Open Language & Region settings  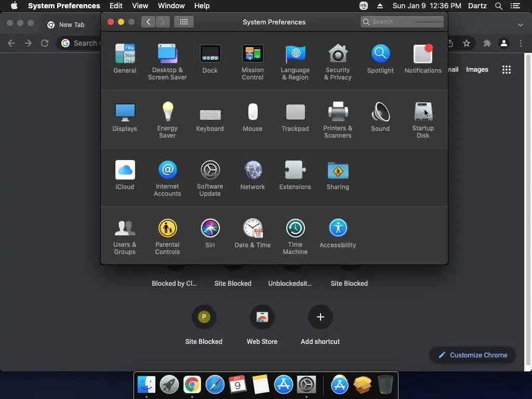tap(295, 62)
